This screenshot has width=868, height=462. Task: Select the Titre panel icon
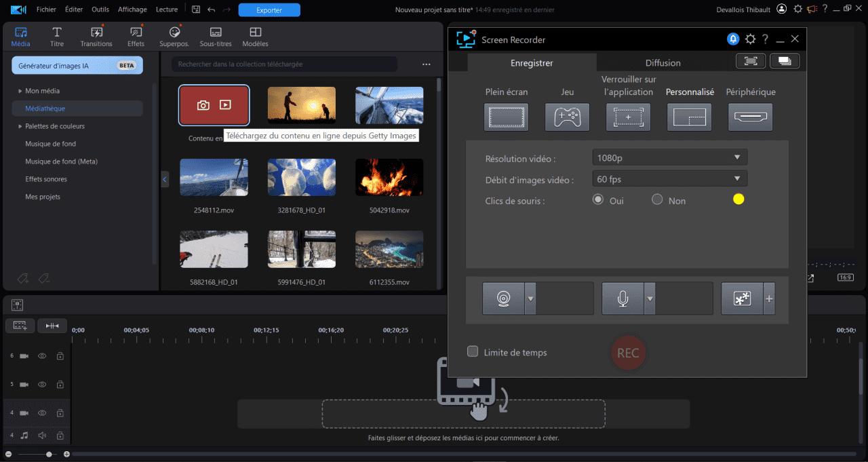(57, 35)
